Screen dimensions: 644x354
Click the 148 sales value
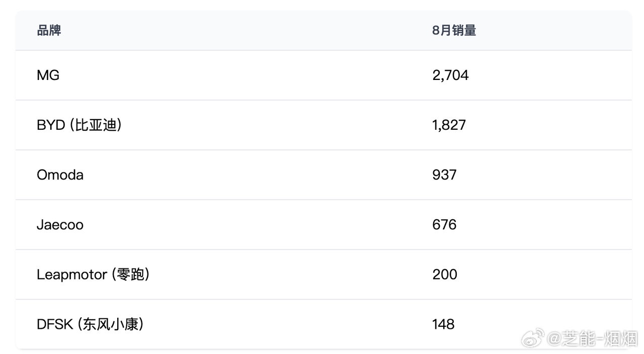443,324
